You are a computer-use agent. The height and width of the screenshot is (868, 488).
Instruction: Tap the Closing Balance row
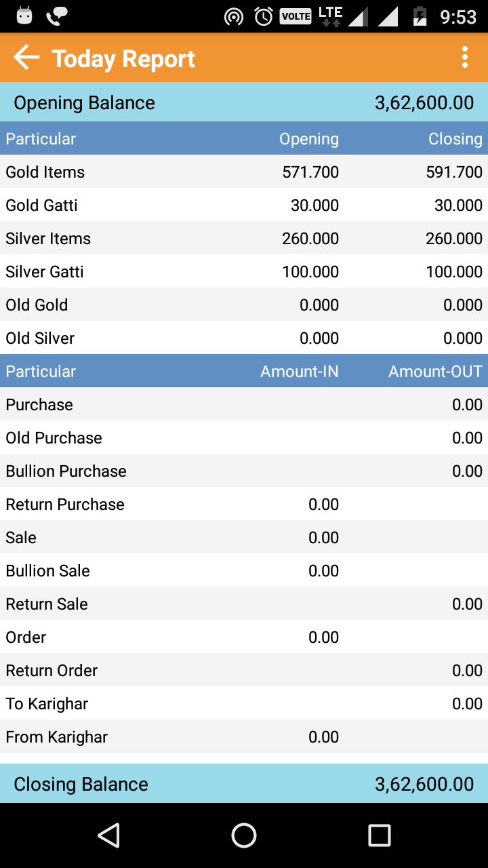(x=244, y=784)
